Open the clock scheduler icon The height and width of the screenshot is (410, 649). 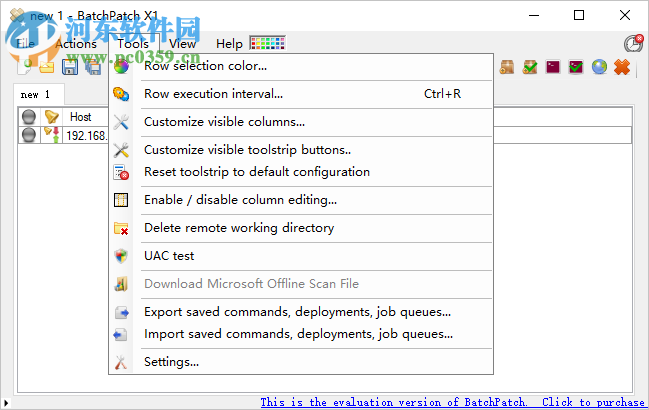tap(633, 43)
